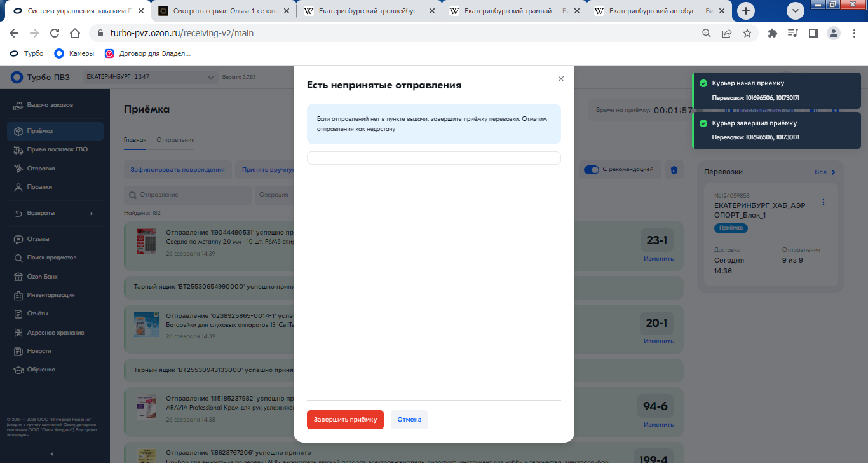868x463 pixels.
Task: Switch to the Екатеринбургский трамвай browser tab
Action: 515,11
